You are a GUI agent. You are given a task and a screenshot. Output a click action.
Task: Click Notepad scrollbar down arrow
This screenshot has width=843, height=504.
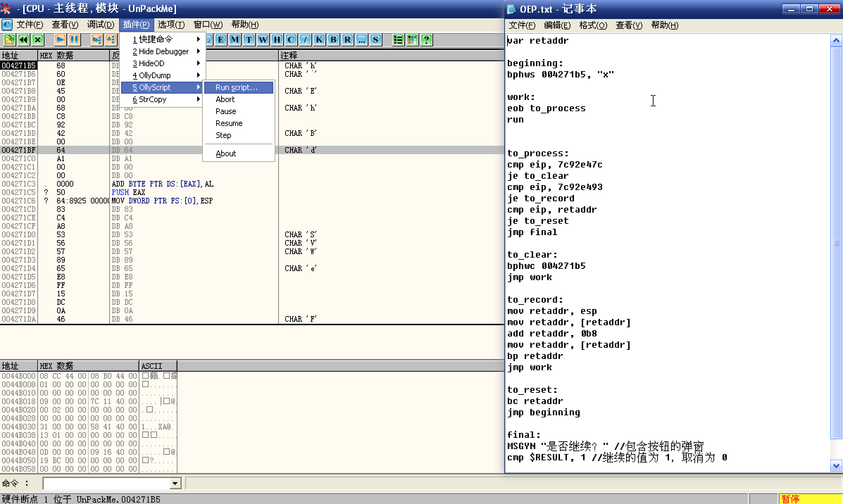point(836,466)
